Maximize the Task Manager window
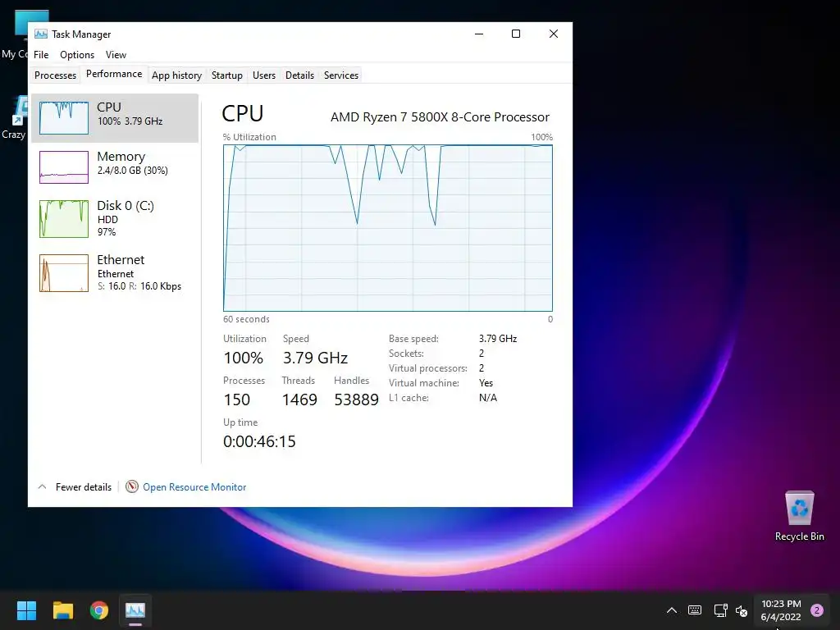 point(516,34)
